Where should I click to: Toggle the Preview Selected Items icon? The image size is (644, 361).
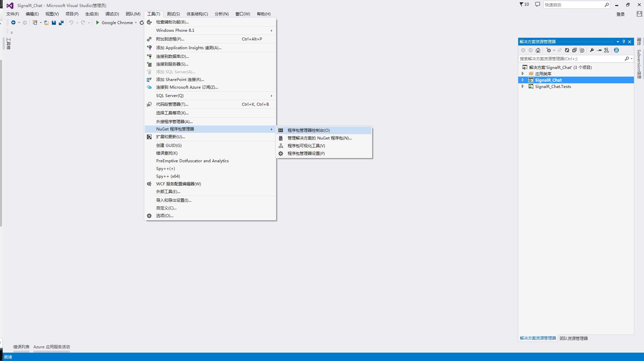(599, 50)
